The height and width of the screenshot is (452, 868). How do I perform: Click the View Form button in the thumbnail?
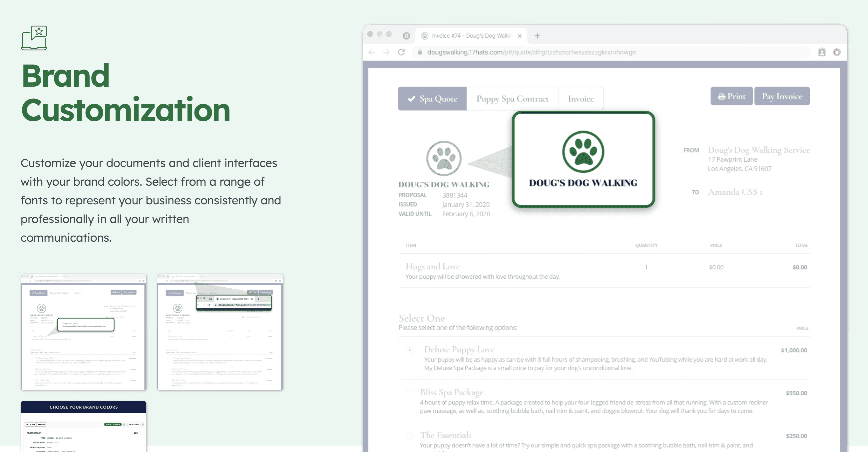click(134, 424)
